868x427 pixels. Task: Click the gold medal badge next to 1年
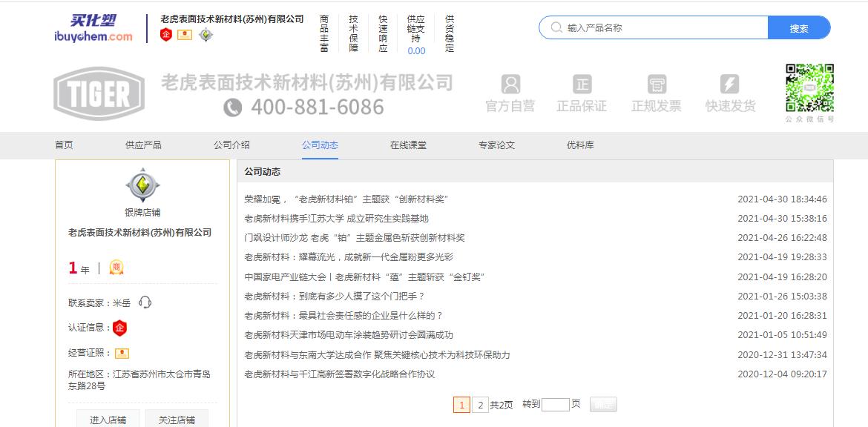(x=116, y=268)
